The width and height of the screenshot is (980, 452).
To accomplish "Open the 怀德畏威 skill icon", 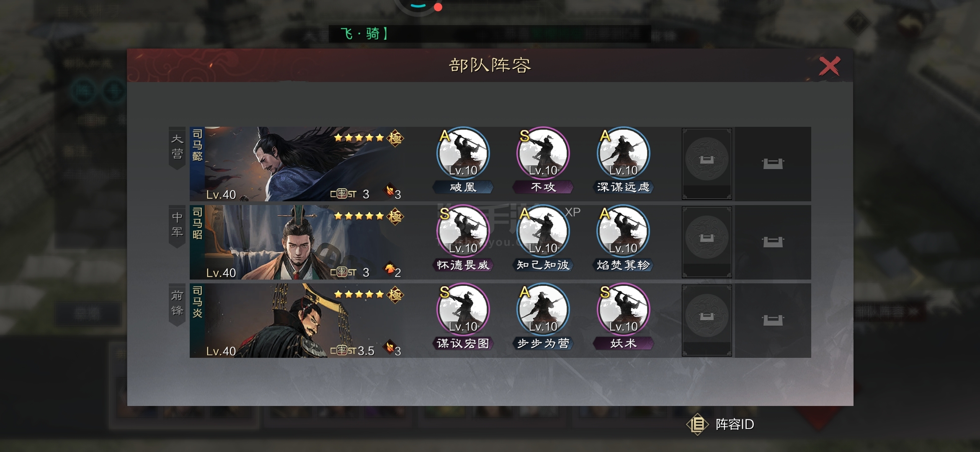I will 463,231.
